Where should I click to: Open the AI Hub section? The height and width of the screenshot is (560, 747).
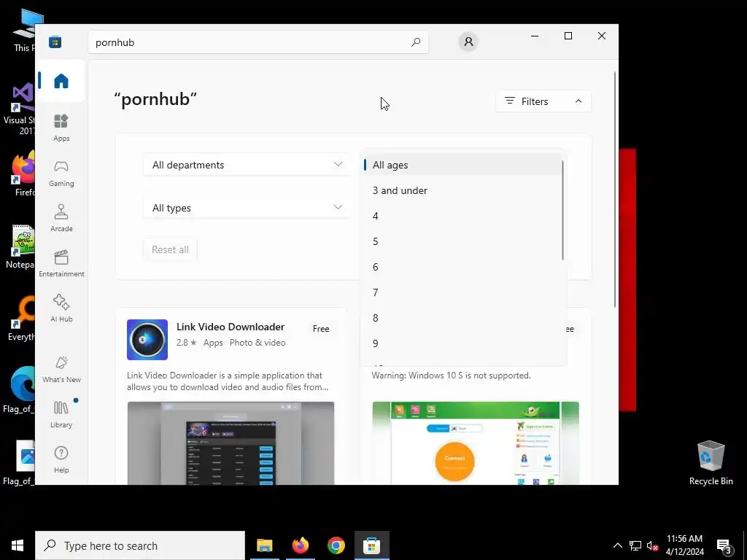pos(61,308)
